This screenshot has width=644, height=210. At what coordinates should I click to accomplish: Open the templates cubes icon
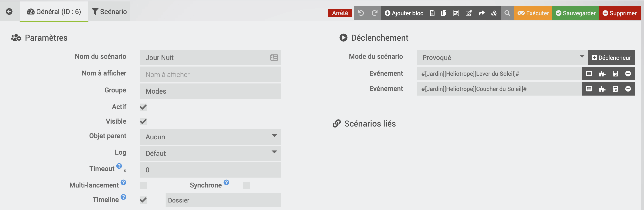tap(494, 13)
